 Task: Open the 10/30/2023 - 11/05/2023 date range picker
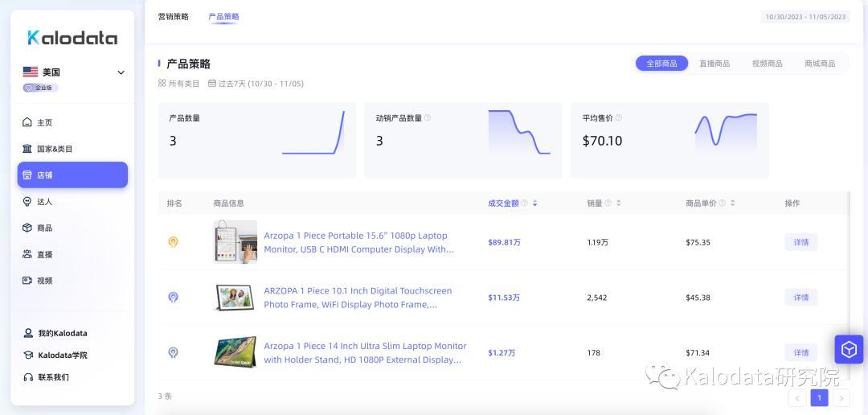pyautogui.click(x=805, y=17)
